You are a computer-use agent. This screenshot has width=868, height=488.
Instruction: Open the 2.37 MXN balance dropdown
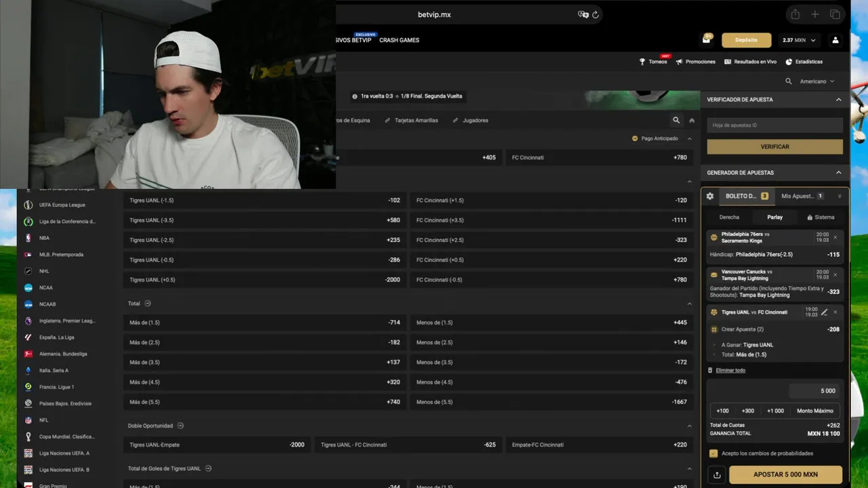[799, 40]
